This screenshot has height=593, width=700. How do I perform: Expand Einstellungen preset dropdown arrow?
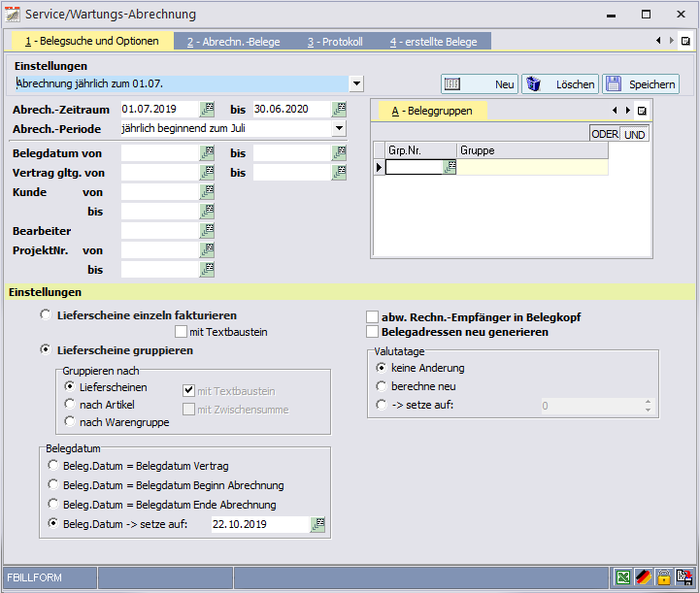356,83
